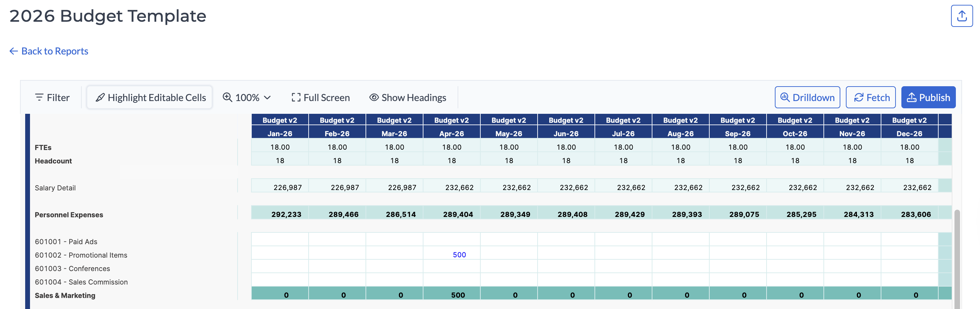Click the back arrow beside Back to Reports
This screenshot has height=309, width=980.
[14, 51]
